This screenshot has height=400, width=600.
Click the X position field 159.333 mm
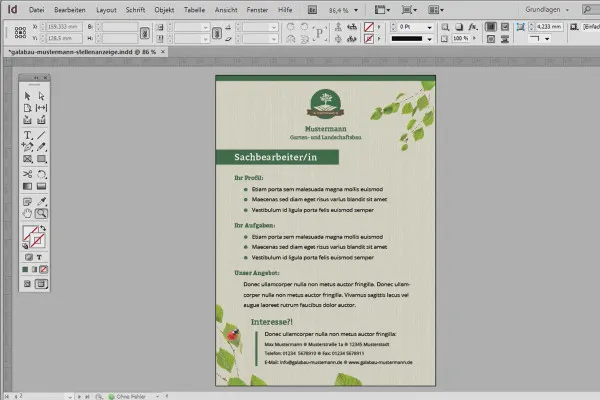pyautogui.click(x=64, y=27)
